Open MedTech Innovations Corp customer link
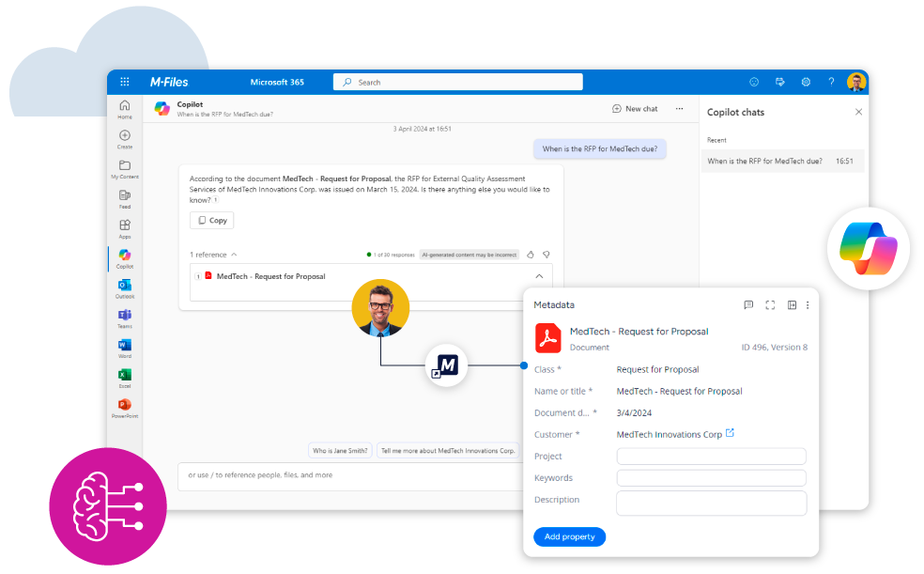The image size is (924, 574). coord(670,434)
